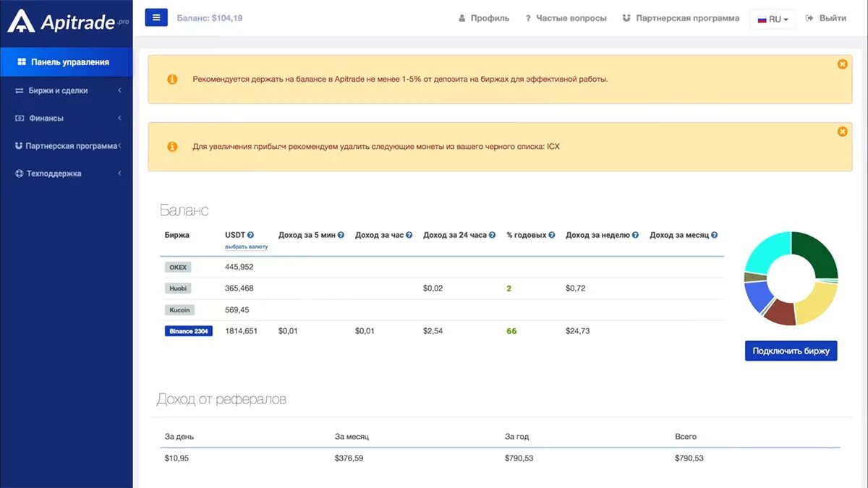
Task: Click the dashboard grid icon in sidebar
Action: (22, 62)
